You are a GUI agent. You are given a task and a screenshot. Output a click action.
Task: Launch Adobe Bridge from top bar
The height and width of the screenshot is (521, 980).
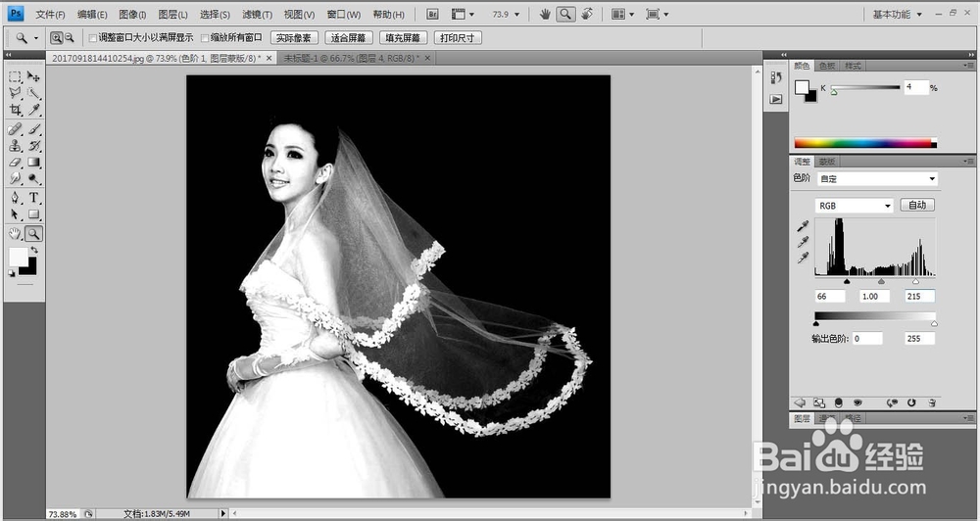click(432, 14)
